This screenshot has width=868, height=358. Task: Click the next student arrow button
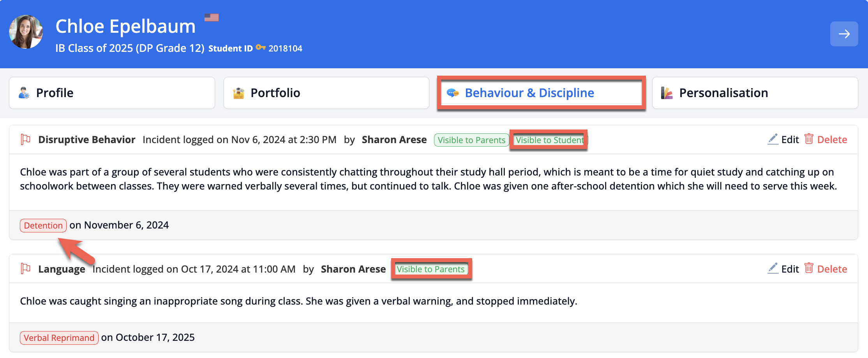843,34
